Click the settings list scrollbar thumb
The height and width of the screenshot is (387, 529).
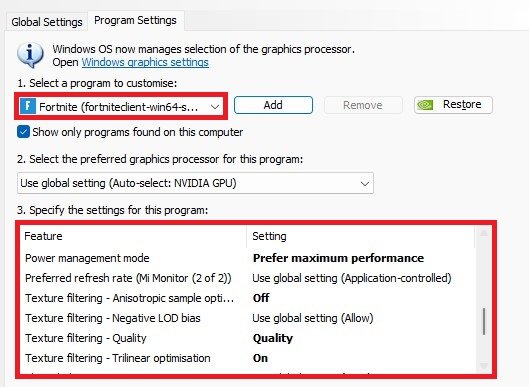tap(484, 321)
